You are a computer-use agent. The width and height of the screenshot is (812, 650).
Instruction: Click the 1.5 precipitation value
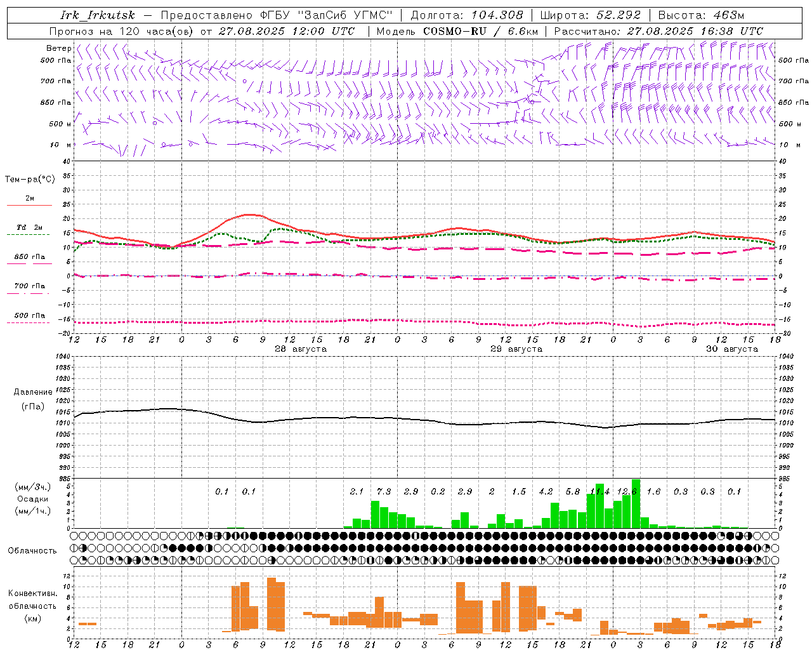click(x=519, y=492)
